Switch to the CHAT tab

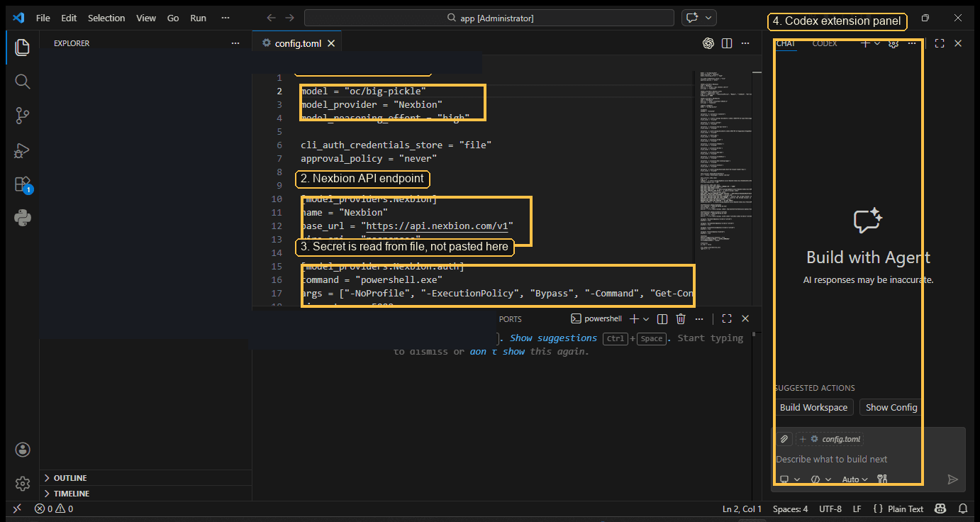click(786, 43)
